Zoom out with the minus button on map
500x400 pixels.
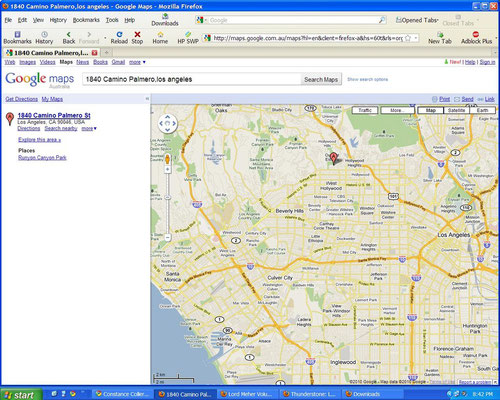[168, 238]
